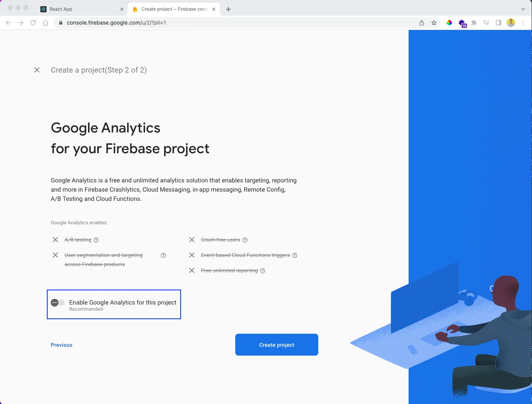
Task: Navigate forward in browser history
Action: tap(21, 23)
